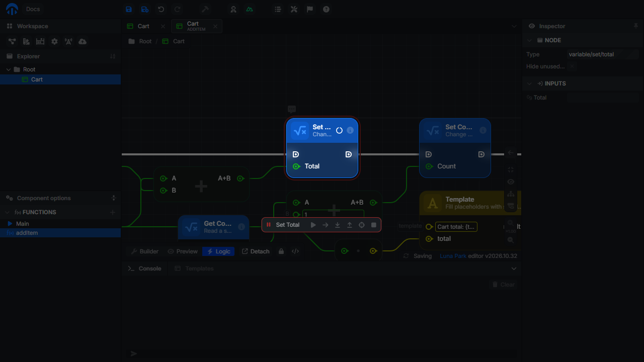
Task: Click the antenna broadcast icon under Workspace
Action: [x=68, y=41]
